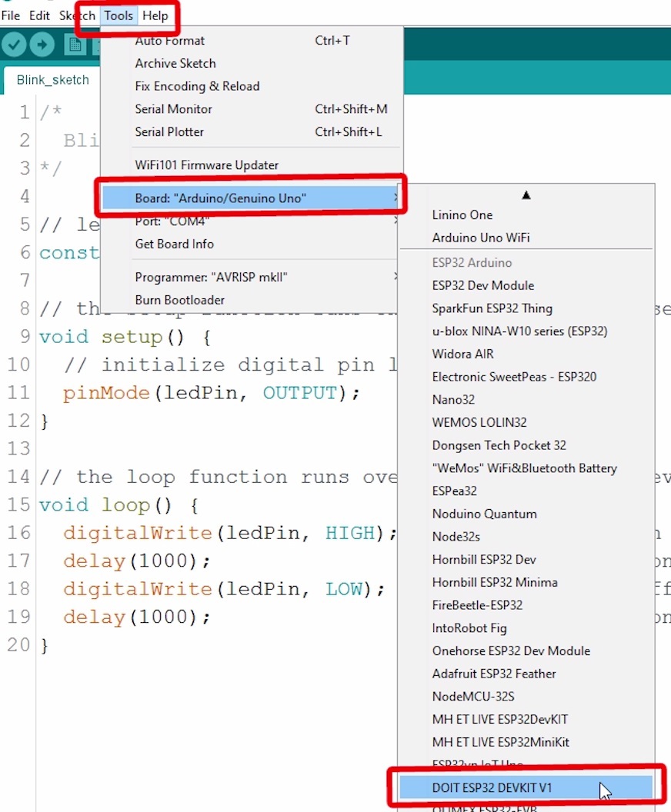
Task: Open the File menu
Action: pyautogui.click(x=10, y=15)
